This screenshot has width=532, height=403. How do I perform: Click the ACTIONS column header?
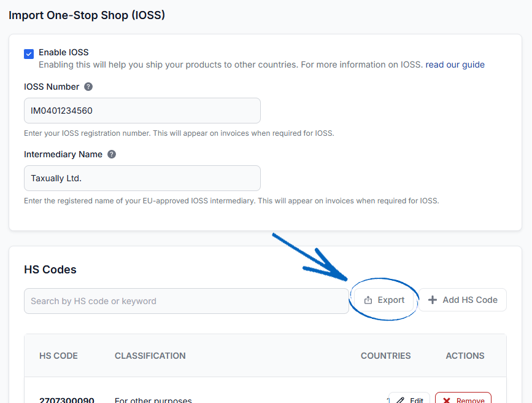465,356
